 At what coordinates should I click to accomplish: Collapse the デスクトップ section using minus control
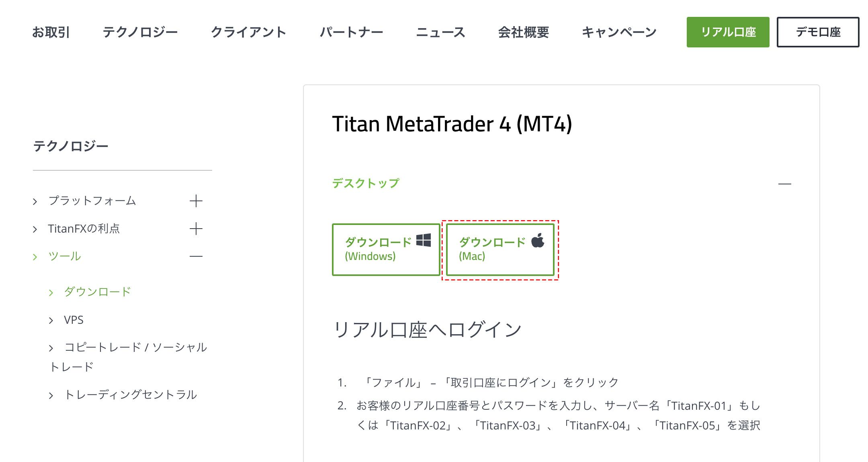click(x=784, y=183)
